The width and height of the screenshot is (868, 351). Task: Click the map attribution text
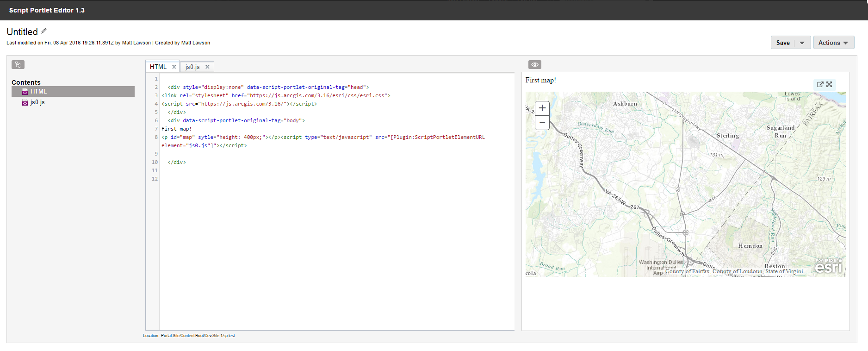[737, 271]
